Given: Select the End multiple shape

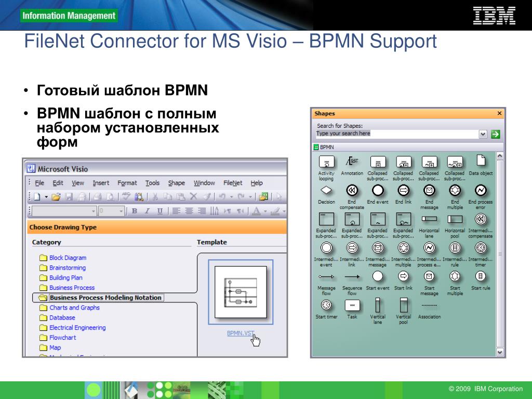Looking at the screenshot, I should point(455,190).
